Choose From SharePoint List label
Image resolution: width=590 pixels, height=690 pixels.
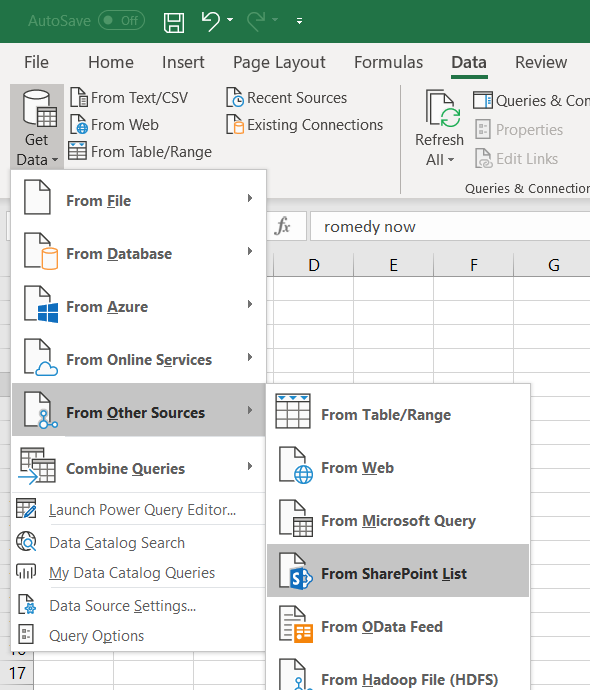click(x=394, y=574)
